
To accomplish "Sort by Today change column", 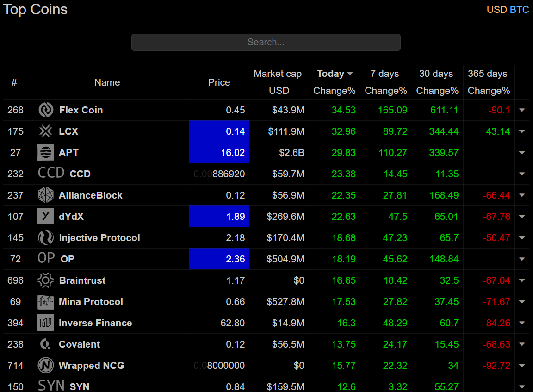I will pyautogui.click(x=335, y=74).
